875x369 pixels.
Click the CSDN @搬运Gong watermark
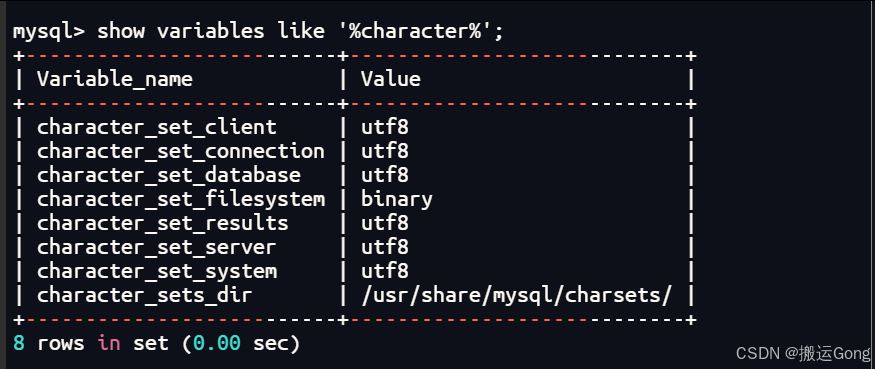[x=803, y=353]
